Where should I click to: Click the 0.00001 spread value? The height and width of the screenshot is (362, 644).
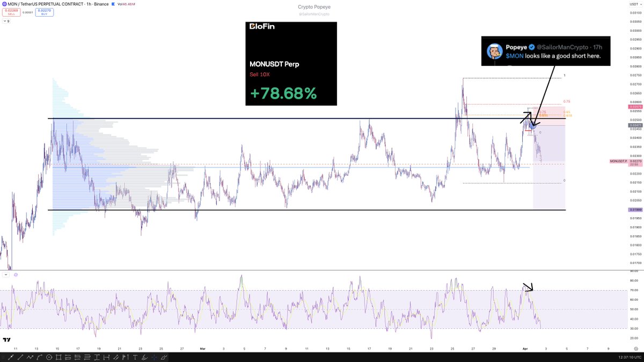pyautogui.click(x=28, y=13)
